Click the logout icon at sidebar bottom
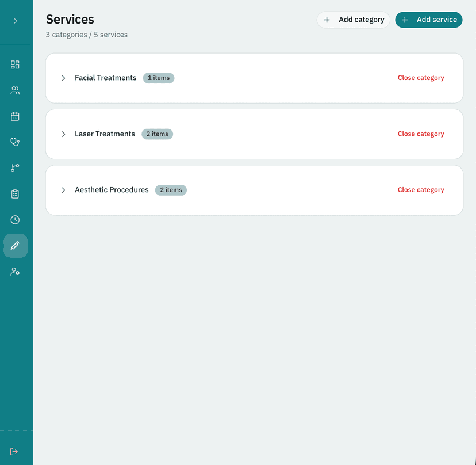The height and width of the screenshot is (465, 476). pyautogui.click(x=14, y=451)
